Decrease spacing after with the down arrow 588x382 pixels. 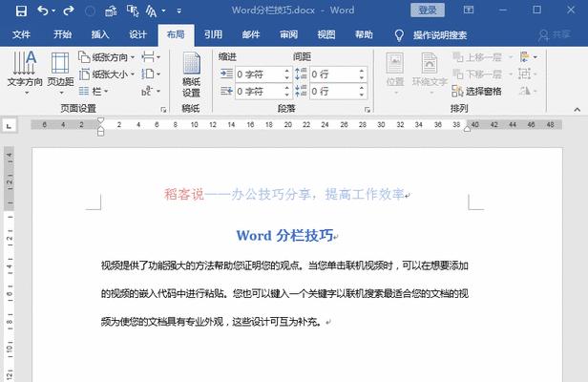pos(362,95)
